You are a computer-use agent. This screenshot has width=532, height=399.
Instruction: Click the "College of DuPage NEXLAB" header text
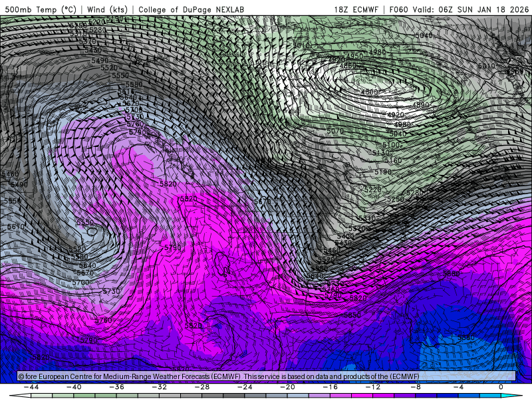point(191,9)
